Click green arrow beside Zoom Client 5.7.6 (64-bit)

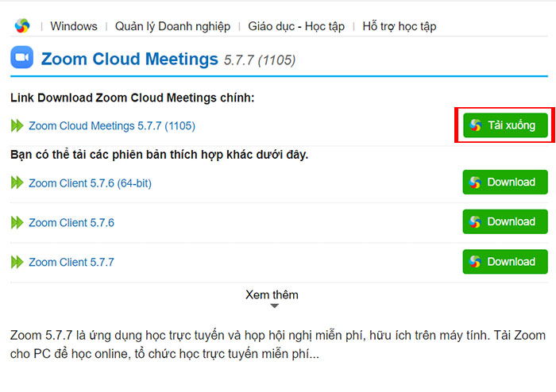pos(17,183)
